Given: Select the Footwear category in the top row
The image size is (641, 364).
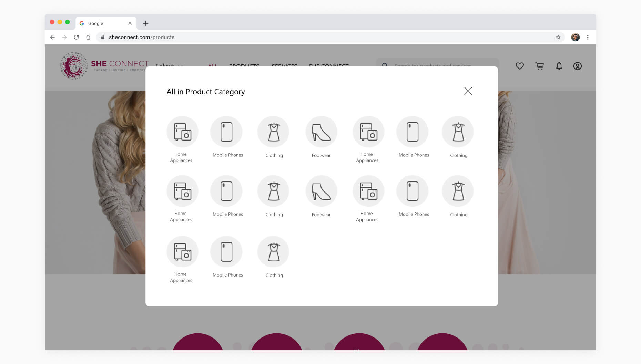Looking at the screenshot, I should [x=321, y=132].
